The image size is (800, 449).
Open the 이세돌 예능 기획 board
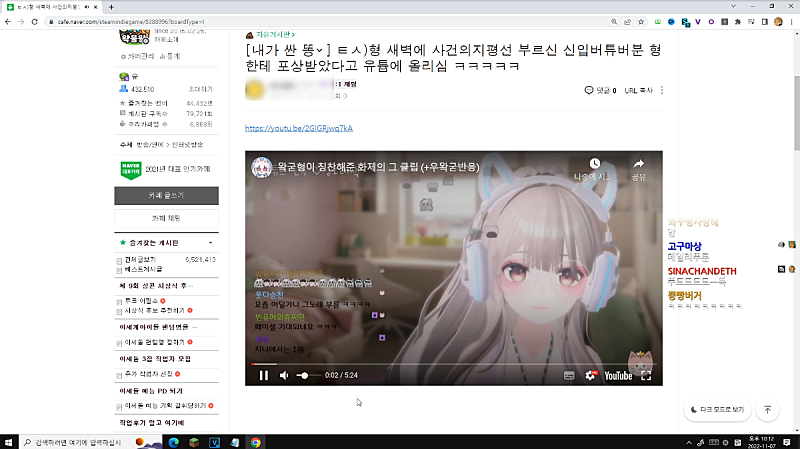(165, 406)
